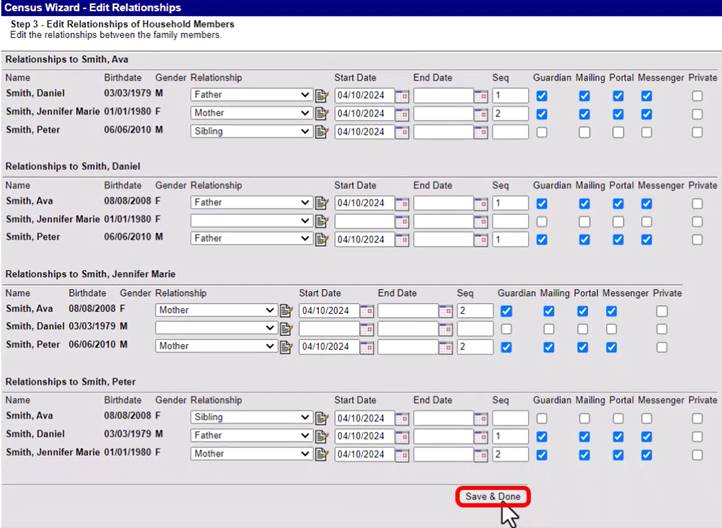Uncheck Mailing for Ava in Daniel's relationships
This screenshot has width=722, height=528.
tap(584, 203)
